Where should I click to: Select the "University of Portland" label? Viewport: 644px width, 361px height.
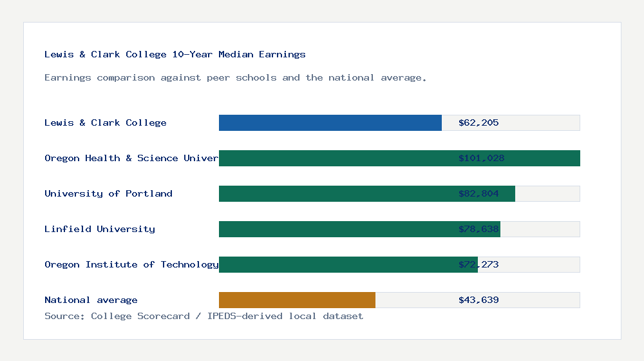click(108, 193)
